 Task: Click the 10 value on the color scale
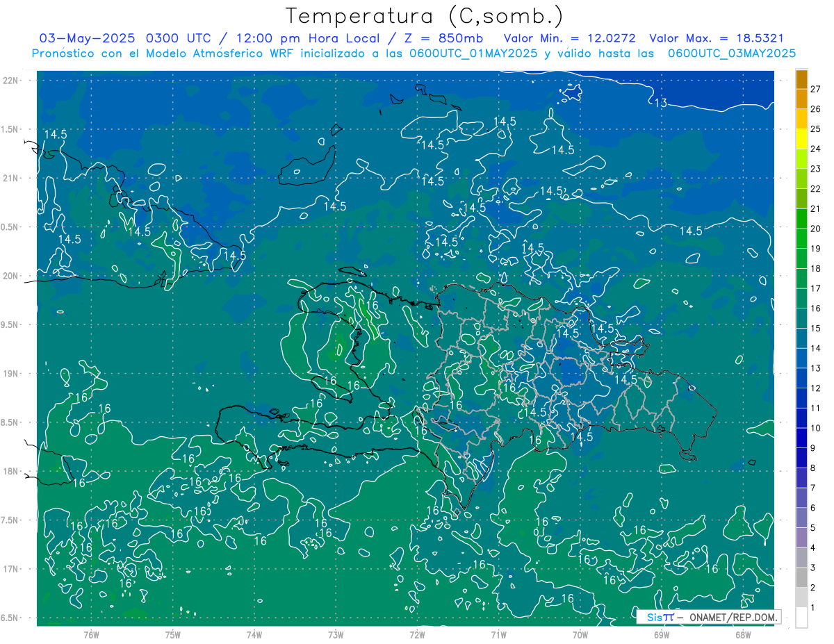coord(815,428)
